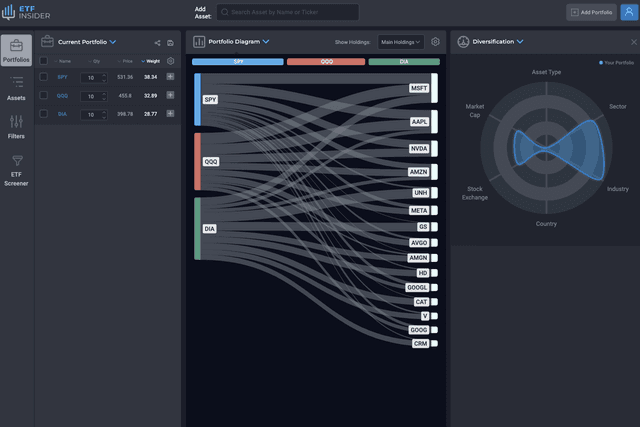Select the META holding label
The image size is (640, 427).
tap(419, 211)
